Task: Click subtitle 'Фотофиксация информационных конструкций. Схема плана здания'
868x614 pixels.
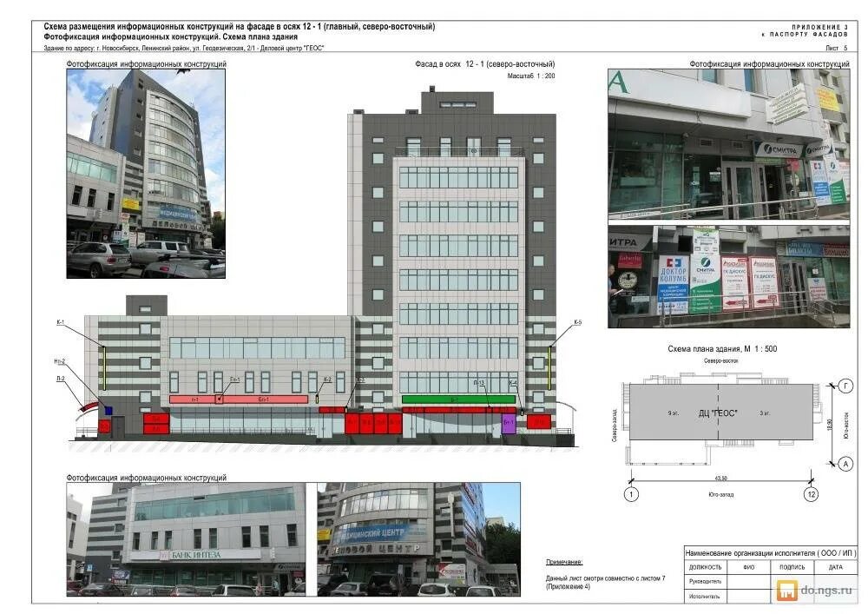Action: click(x=170, y=37)
